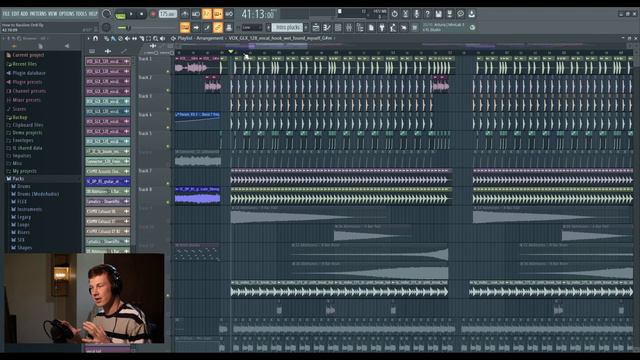Open the Channel rack view icon
This screenshot has height=360, width=640.
[338, 27]
